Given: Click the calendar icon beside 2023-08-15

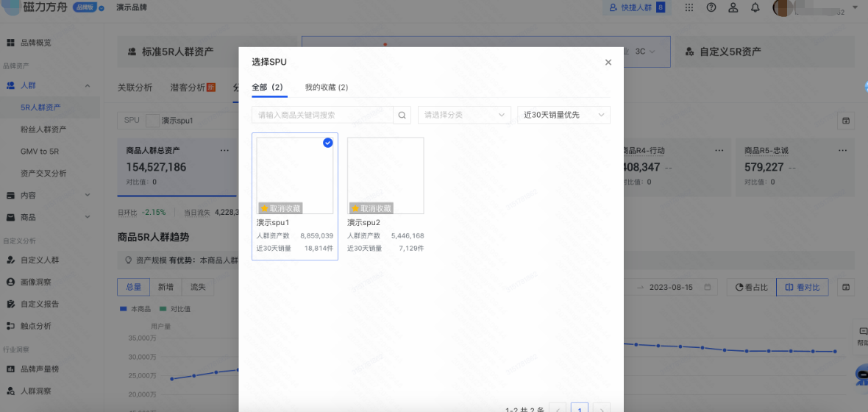Looking at the screenshot, I should [x=708, y=288].
